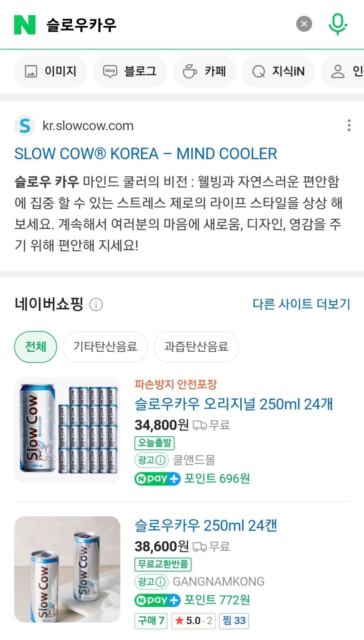Tap the 24-can Slow Cow product thumbnail

67,430
